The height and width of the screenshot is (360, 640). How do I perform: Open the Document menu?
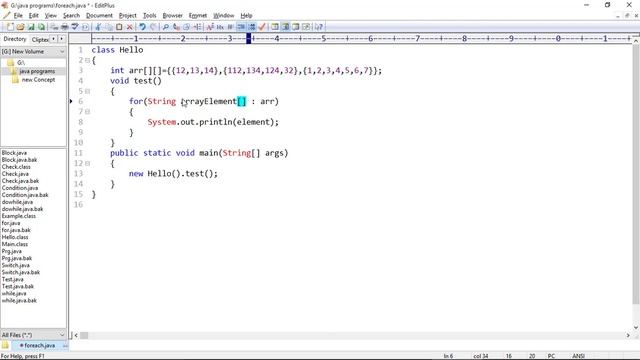99,16
